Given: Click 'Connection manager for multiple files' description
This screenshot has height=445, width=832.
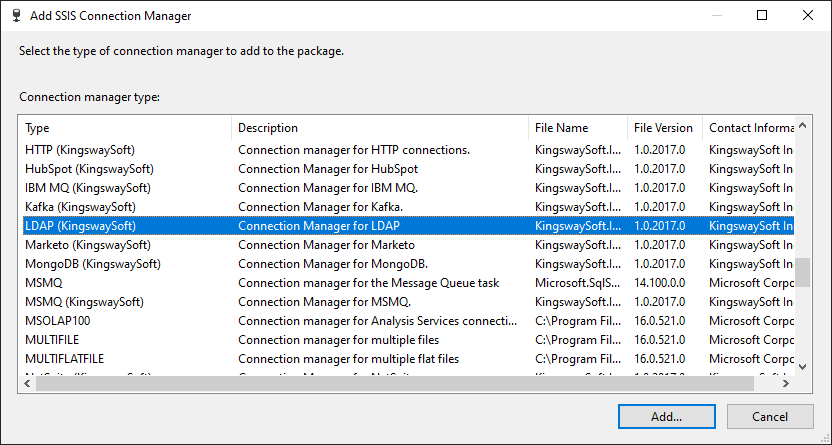Looking at the screenshot, I should click(x=339, y=340).
